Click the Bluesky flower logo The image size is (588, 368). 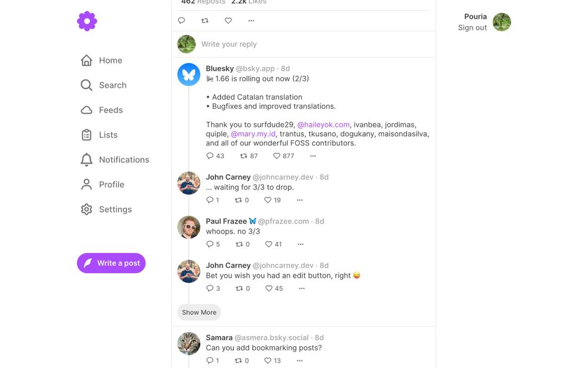[x=86, y=21]
